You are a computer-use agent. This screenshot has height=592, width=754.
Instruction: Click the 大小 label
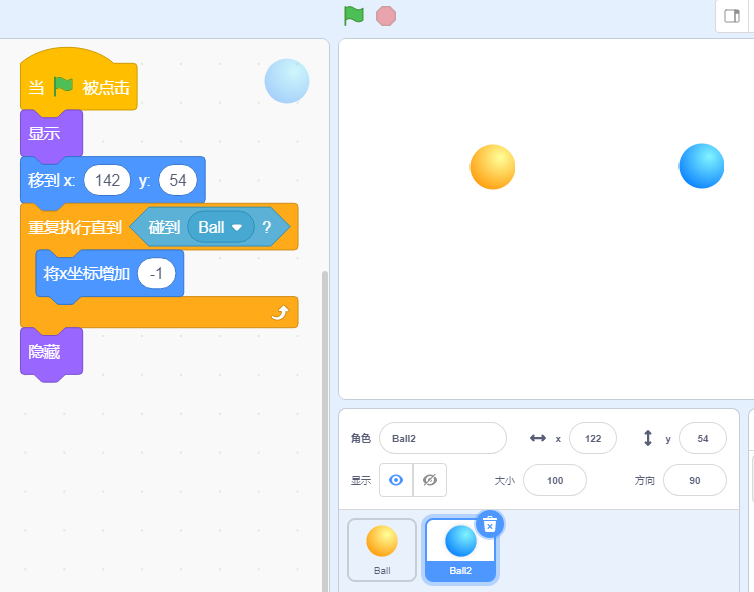505,480
